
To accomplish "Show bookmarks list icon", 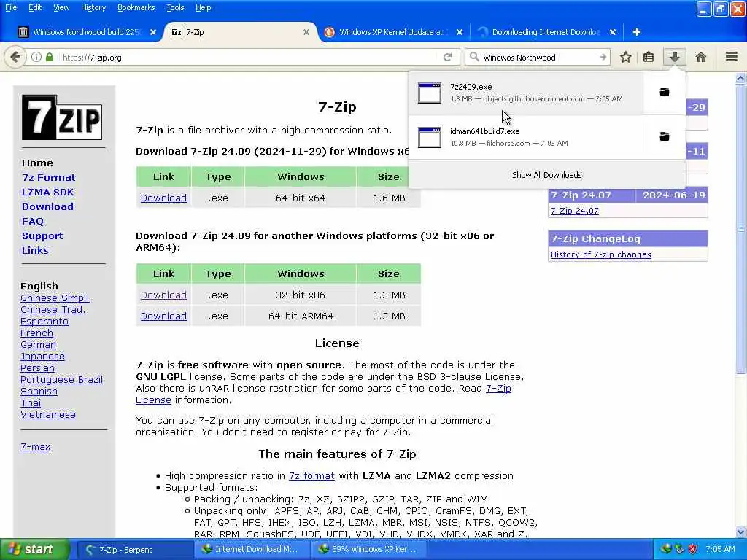I will pos(649,57).
